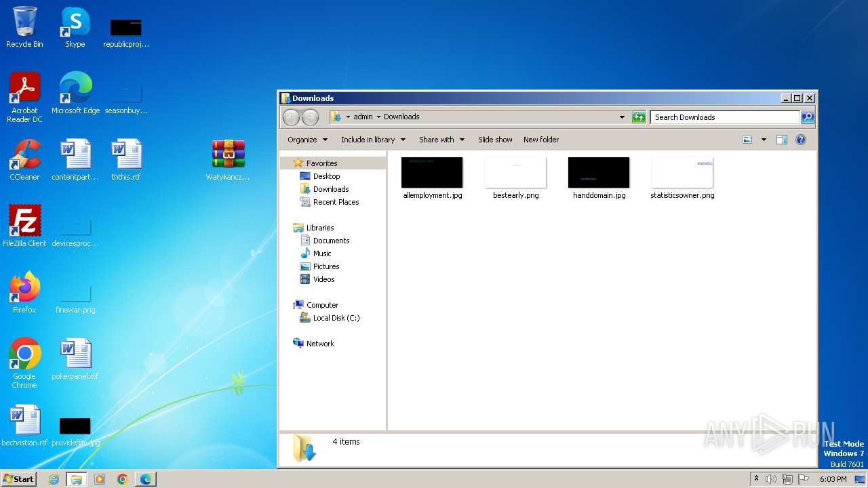Image resolution: width=868 pixels, height=488 pixels.
Task: Go to Desktop in Favorites
Action: coord(326,176)
